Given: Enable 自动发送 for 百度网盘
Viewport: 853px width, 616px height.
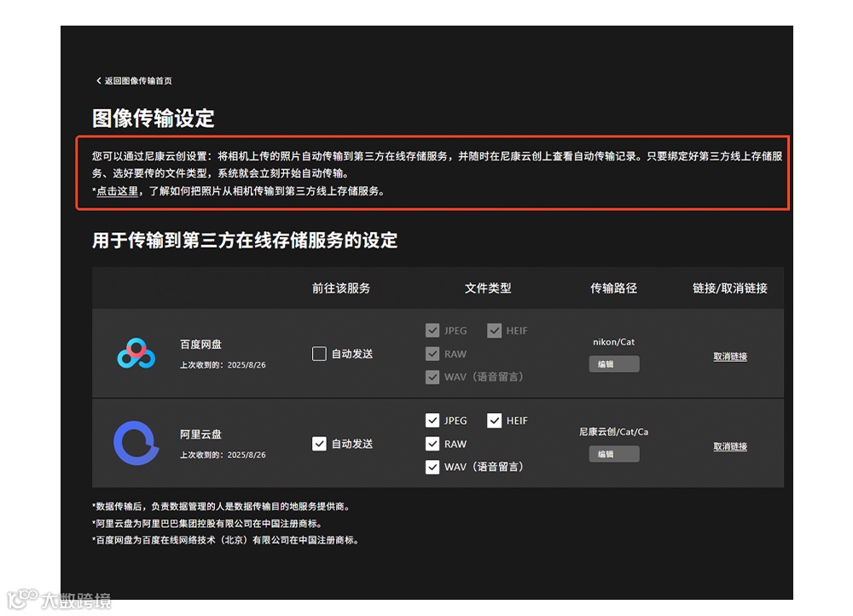Looking at the screenshot, I should tap(319, 354).
